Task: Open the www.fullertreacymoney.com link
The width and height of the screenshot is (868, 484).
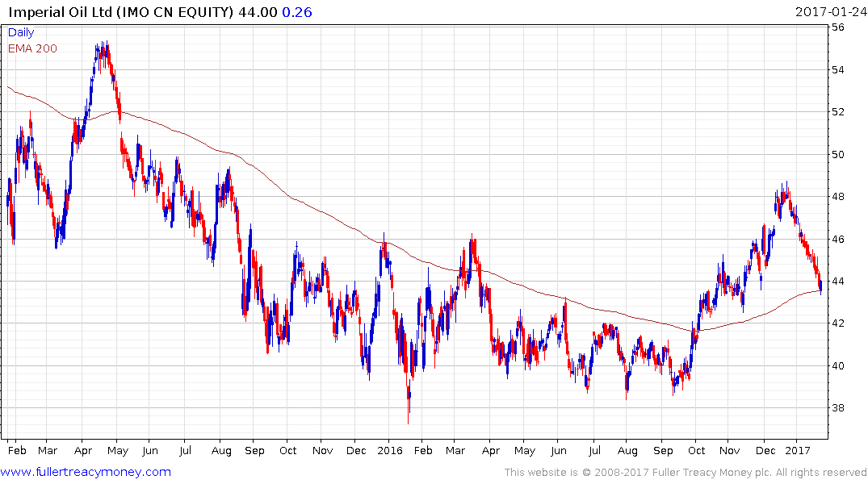Action: tap(86, 472)
